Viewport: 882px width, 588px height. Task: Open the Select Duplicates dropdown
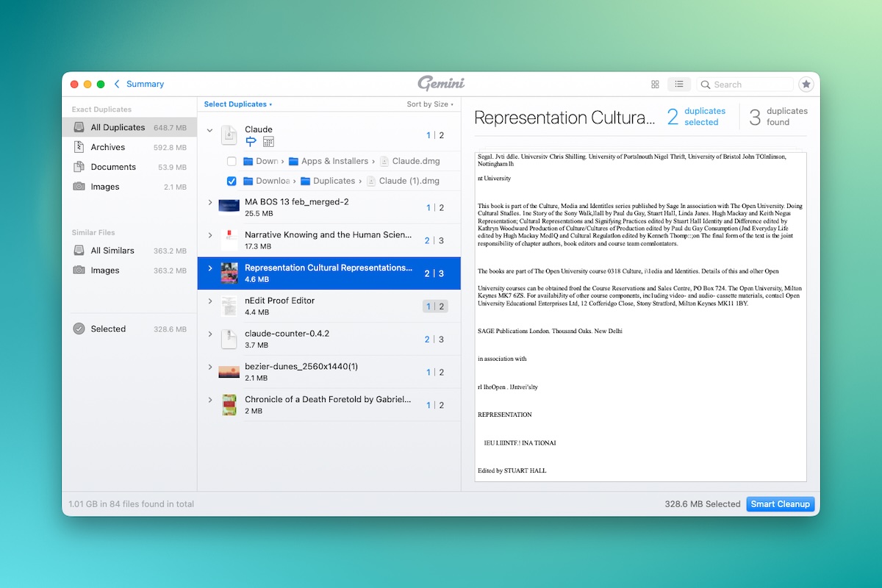(238, 104)
